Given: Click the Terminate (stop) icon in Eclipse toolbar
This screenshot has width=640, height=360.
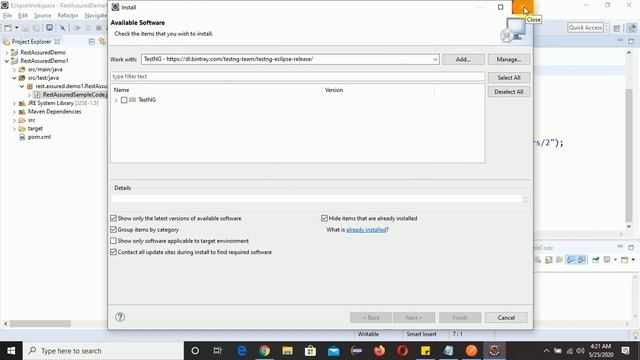Looking at the screenshot, I should tap(98, 28).
